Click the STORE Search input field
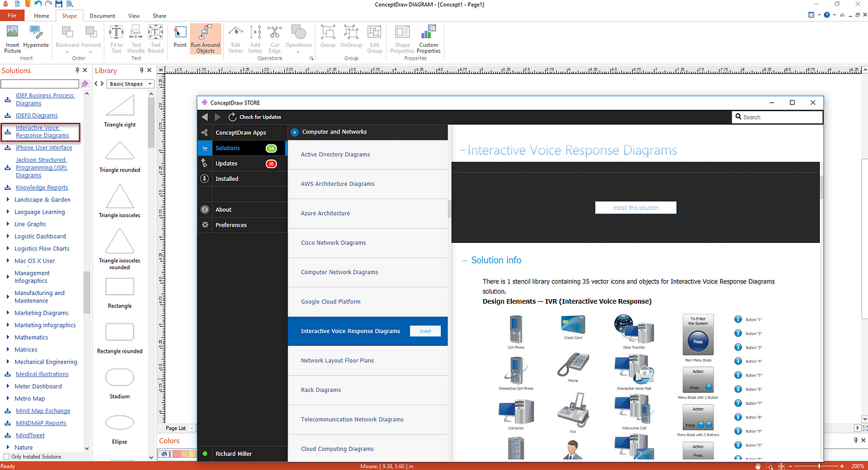Viewport: 868px width, 470px height. [777, 117]
